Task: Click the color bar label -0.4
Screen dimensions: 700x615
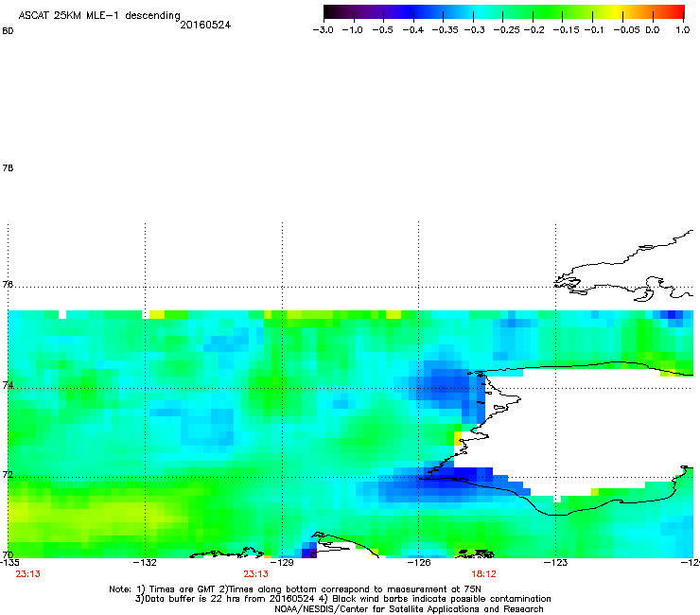Action: 413,30
